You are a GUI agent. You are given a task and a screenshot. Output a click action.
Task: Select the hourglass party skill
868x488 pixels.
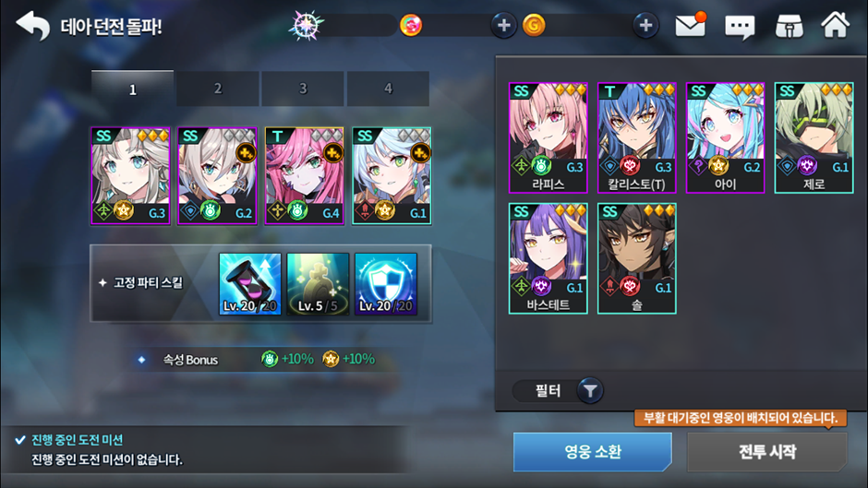(x=249, y=284)
